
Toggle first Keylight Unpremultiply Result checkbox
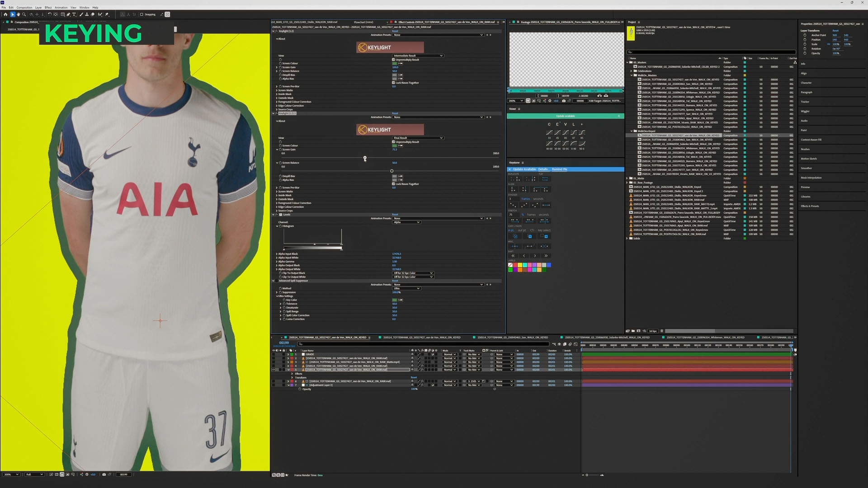[x=393, y=60]
